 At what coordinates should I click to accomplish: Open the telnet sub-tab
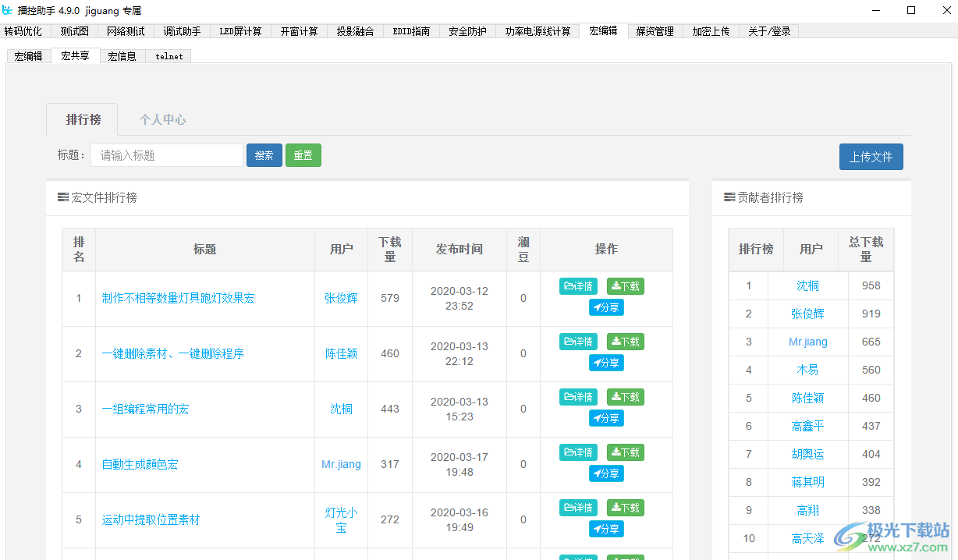tap(169, 56)
